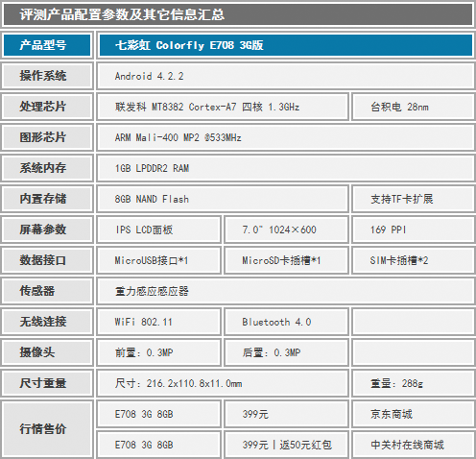This screenshot has width=476, height=459.
Task: Click the 京东商城 cell
Action: [x=414, y=414]
